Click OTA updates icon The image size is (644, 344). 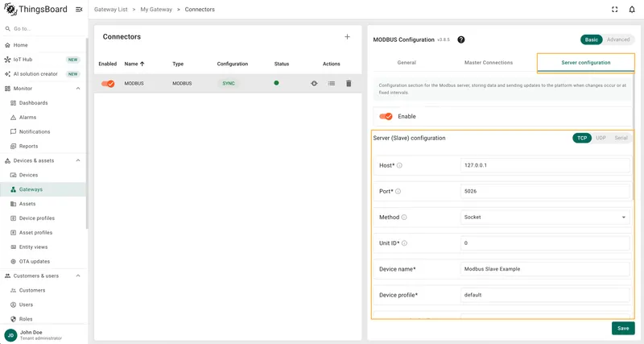tap(13, 261)
